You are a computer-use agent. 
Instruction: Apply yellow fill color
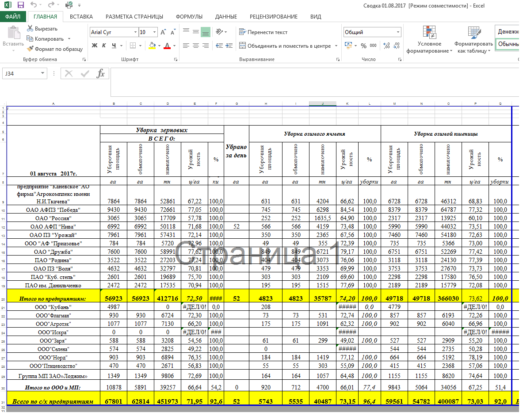pos(152,46)
